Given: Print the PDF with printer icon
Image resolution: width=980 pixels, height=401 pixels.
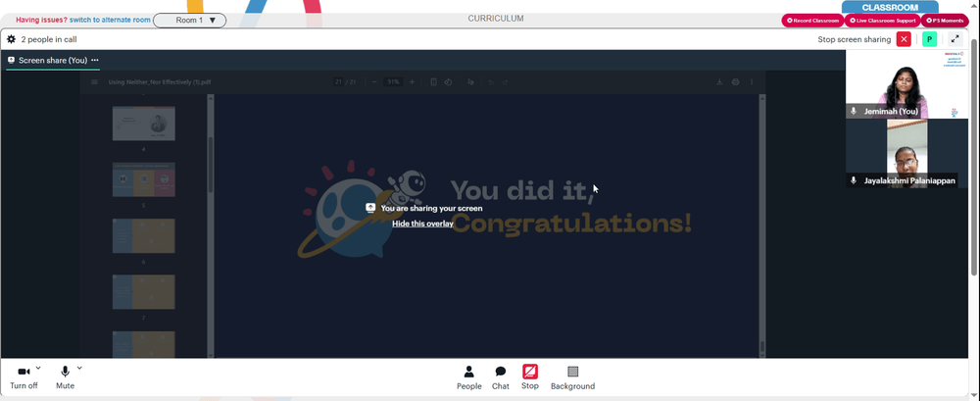Looking at the screenshot, I should point(735,82).
